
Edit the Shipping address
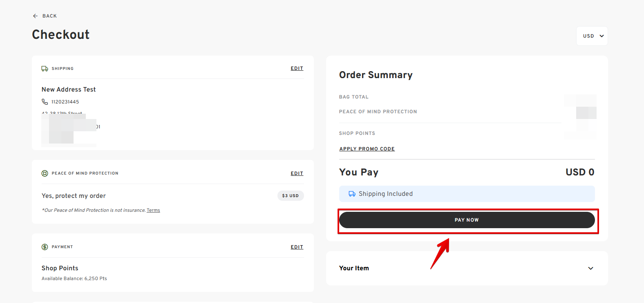(297, 68)
